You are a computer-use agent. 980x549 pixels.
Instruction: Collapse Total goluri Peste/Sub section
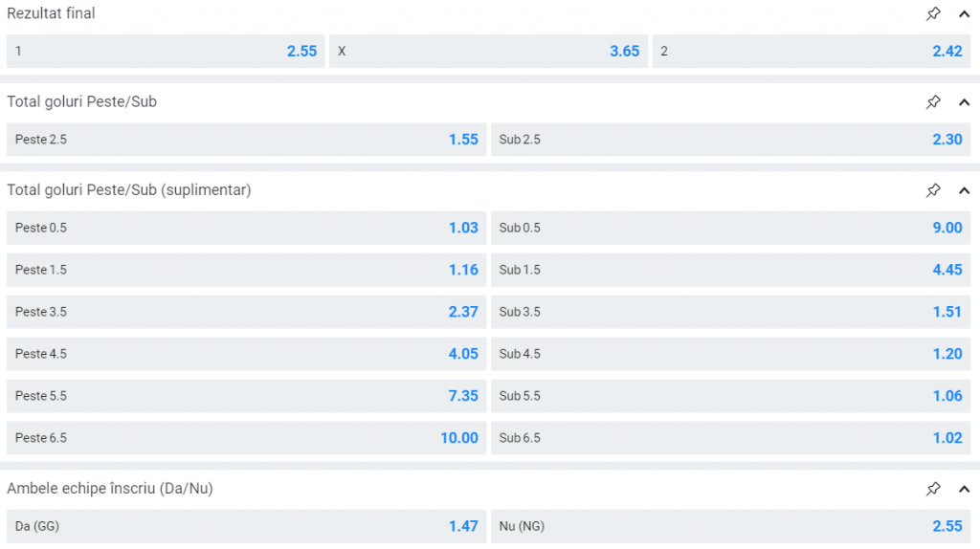[964, 101]
